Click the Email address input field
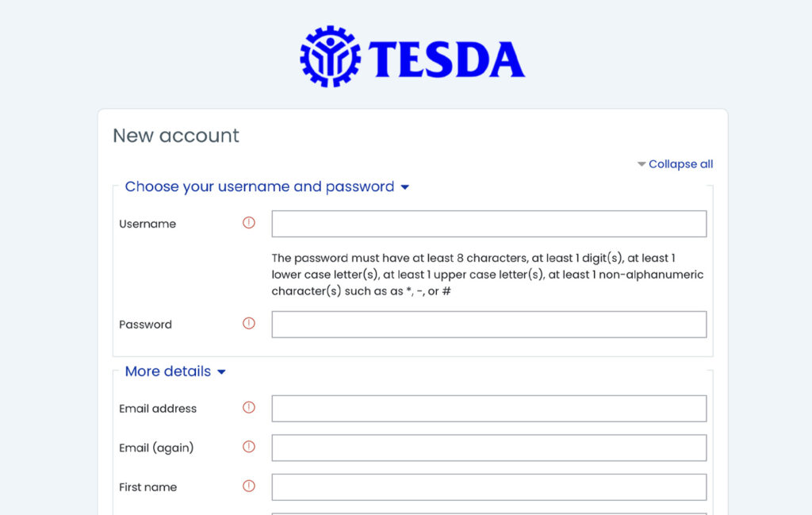The height and width of the screenshot is (515, 812). tap(488, 408)
